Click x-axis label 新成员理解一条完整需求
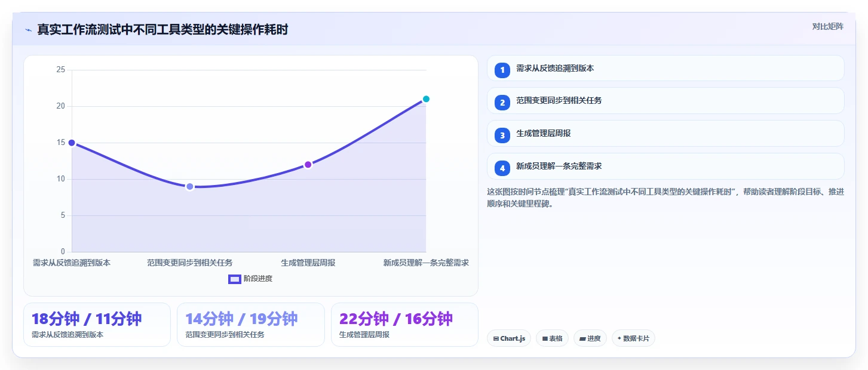The image size is (868, 370). point(426,263)
